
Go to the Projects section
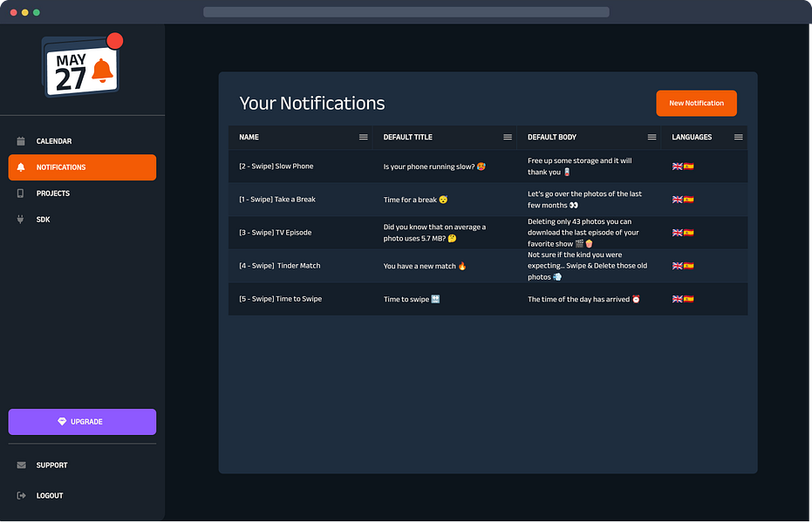tap(51, 193)
